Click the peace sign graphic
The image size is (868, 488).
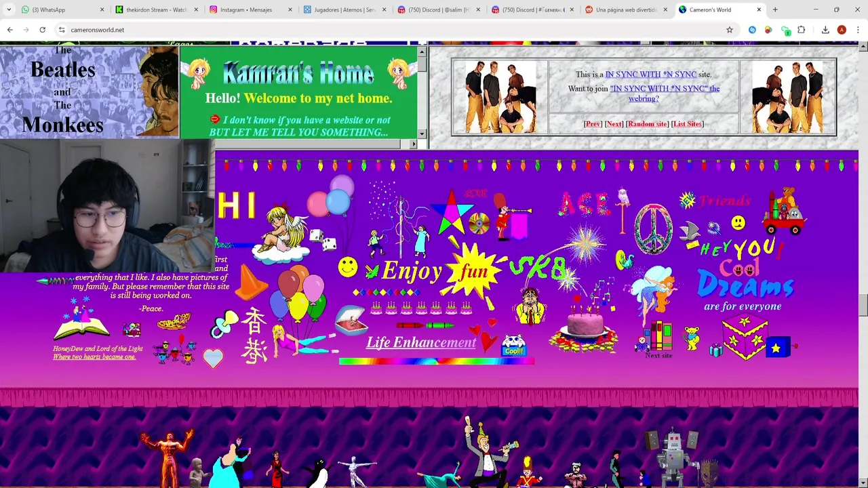(x=653, y=228)
